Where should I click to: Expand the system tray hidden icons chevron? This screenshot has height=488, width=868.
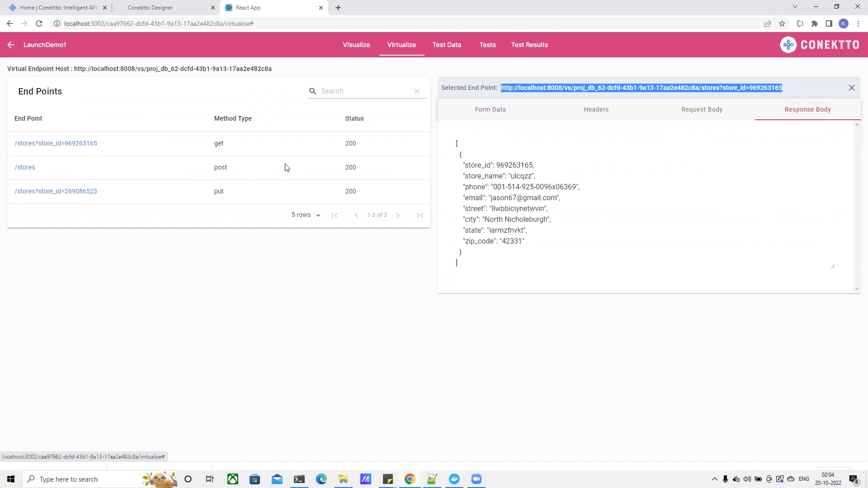pos(714,479)
